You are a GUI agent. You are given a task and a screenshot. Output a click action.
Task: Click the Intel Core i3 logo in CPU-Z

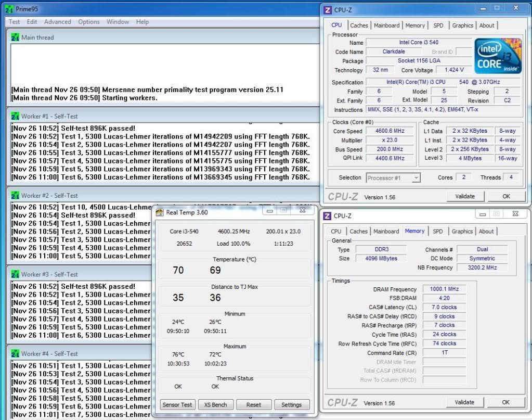point(498,56)
